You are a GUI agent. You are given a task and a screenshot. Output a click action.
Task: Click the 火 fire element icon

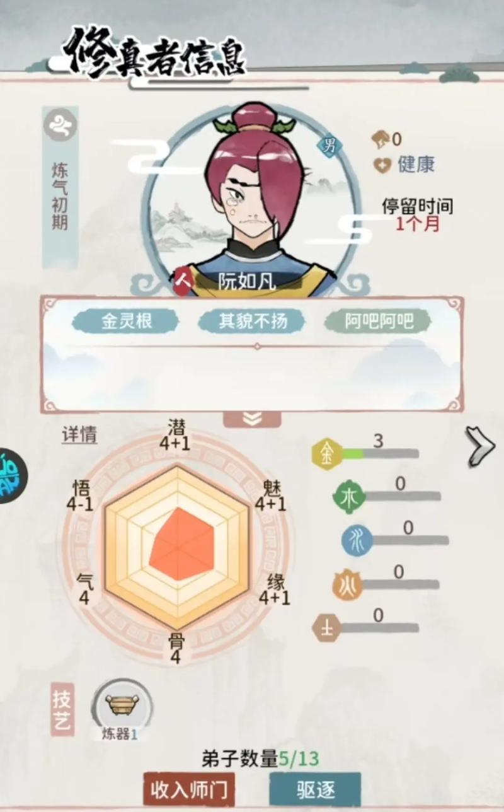[x=348, y=586]
